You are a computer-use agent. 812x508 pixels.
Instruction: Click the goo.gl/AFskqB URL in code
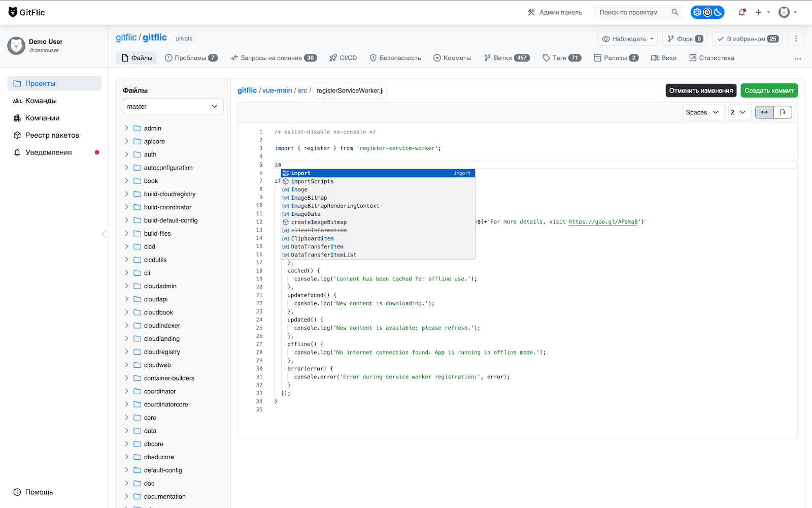point(603,222)
